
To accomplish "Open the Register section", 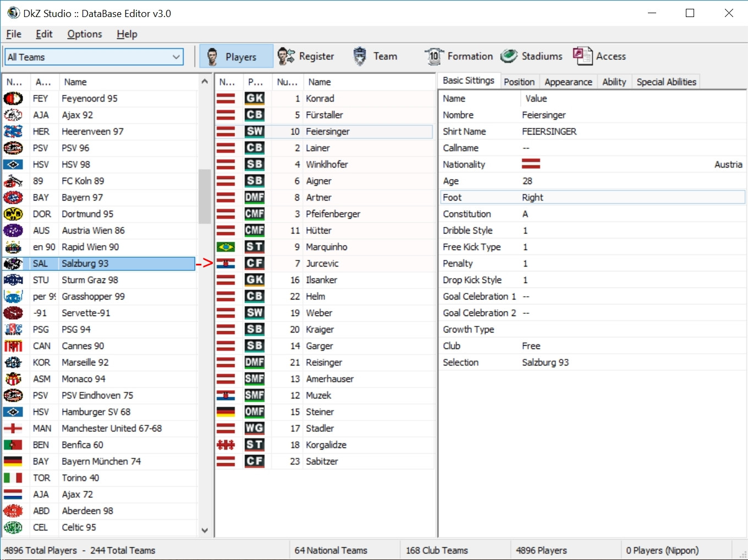I will (306, 56).
